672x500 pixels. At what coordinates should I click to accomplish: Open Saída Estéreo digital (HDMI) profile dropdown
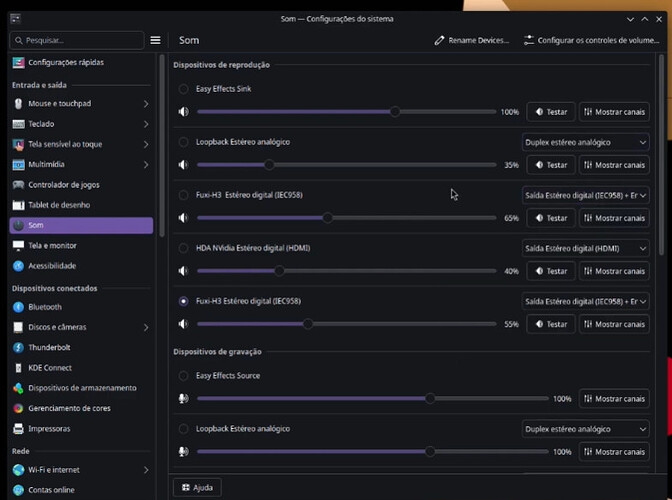pos(585,248)
